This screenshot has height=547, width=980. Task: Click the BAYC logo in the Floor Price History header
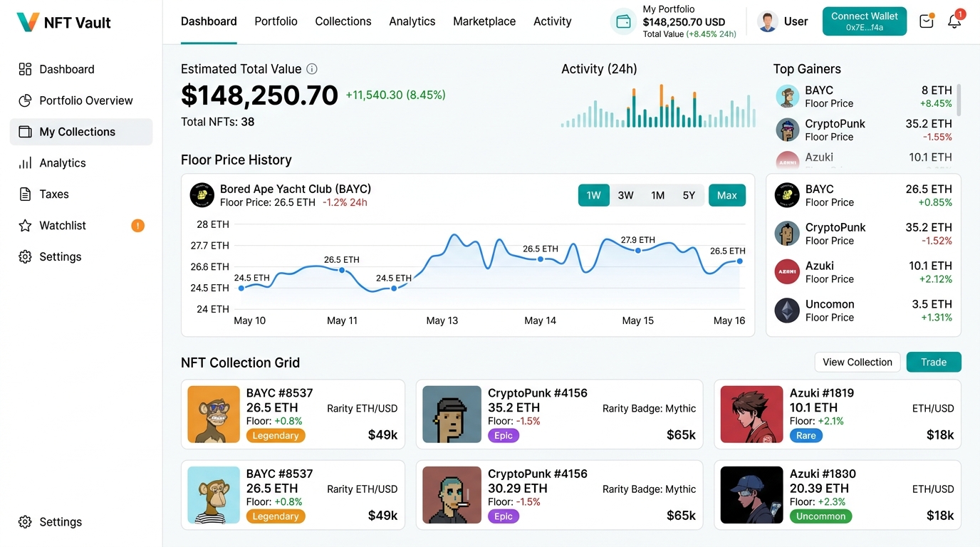pos(202,195)
